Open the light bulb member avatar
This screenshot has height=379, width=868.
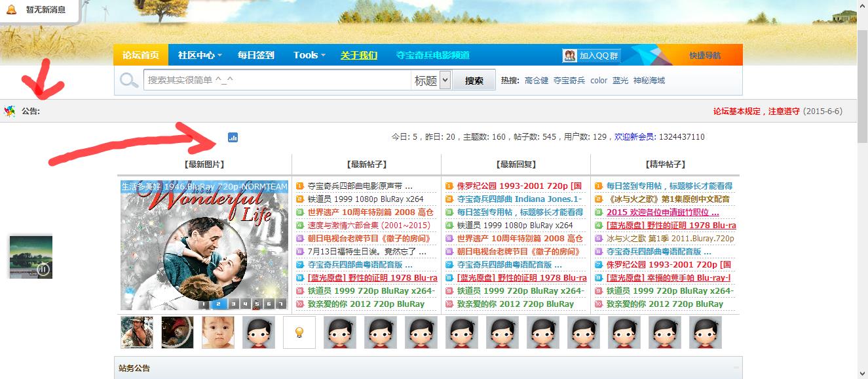point(299,332)
